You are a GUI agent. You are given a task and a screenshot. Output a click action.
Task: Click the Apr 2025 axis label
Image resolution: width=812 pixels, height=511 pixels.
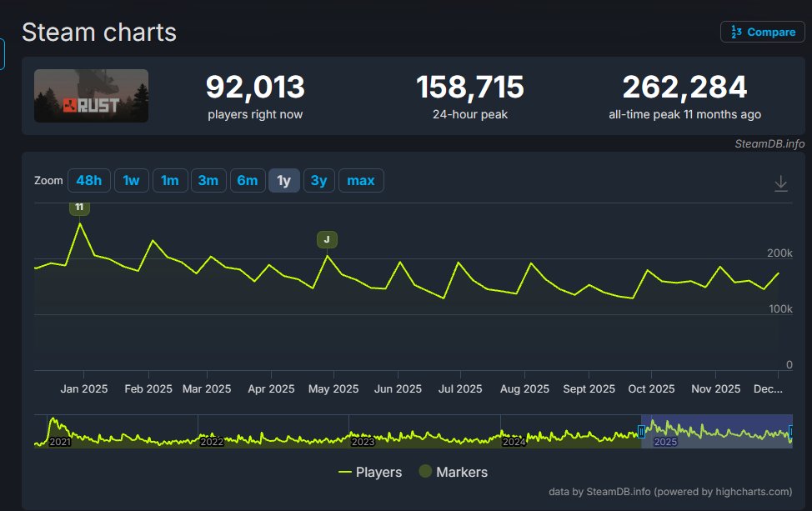271,388
